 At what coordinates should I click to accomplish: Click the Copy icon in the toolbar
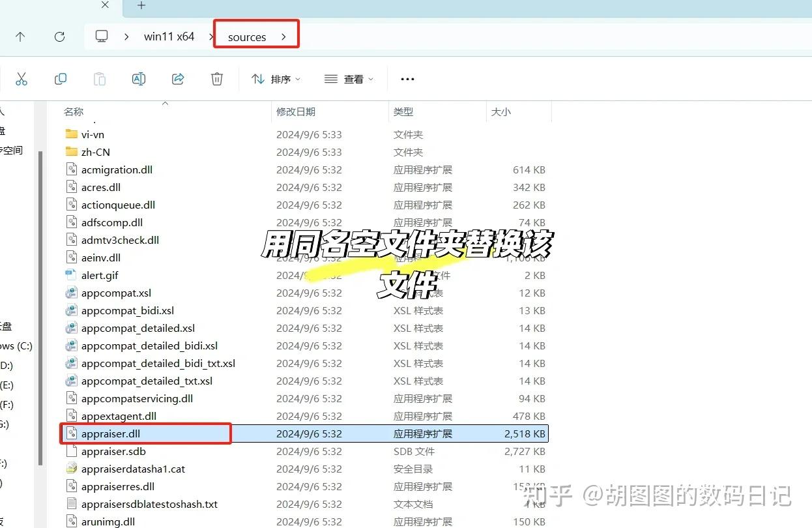click(60, 78)
